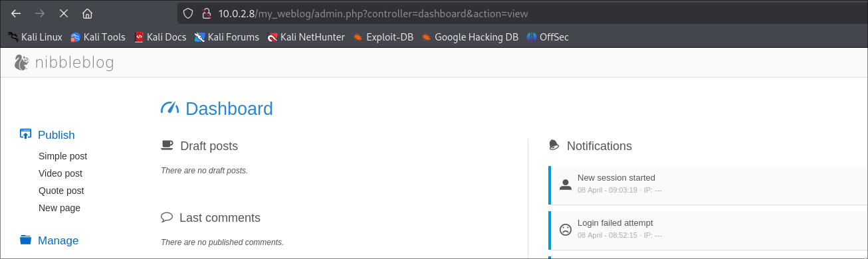Click the shield tracking protection icon
Screen dimensions: 868x259
pos(188,13)
